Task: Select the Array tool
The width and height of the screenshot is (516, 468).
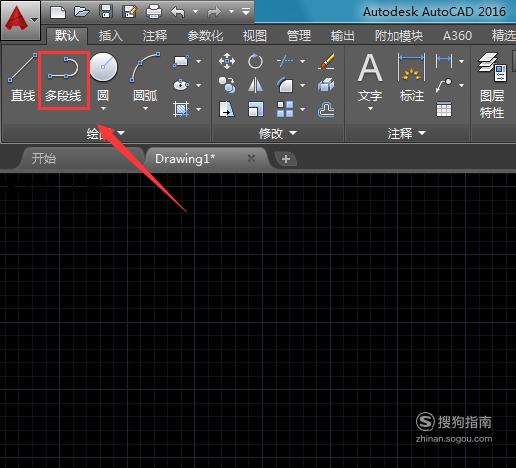Action: (x=285, y=109)
